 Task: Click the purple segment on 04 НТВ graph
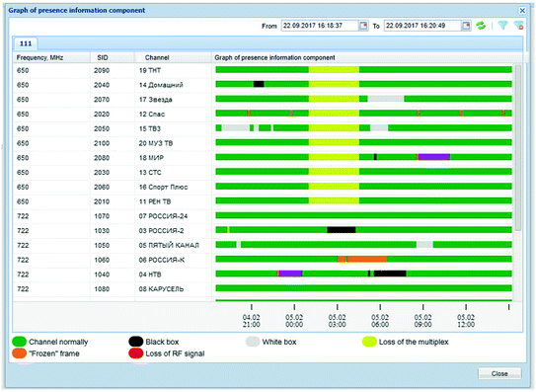pyautogui.click(x=290, y=274)
